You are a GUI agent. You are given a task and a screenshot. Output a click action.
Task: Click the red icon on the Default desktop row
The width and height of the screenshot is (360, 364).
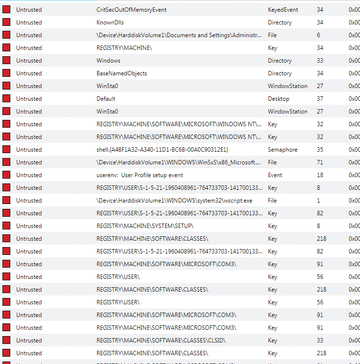[x=6, y=99]
